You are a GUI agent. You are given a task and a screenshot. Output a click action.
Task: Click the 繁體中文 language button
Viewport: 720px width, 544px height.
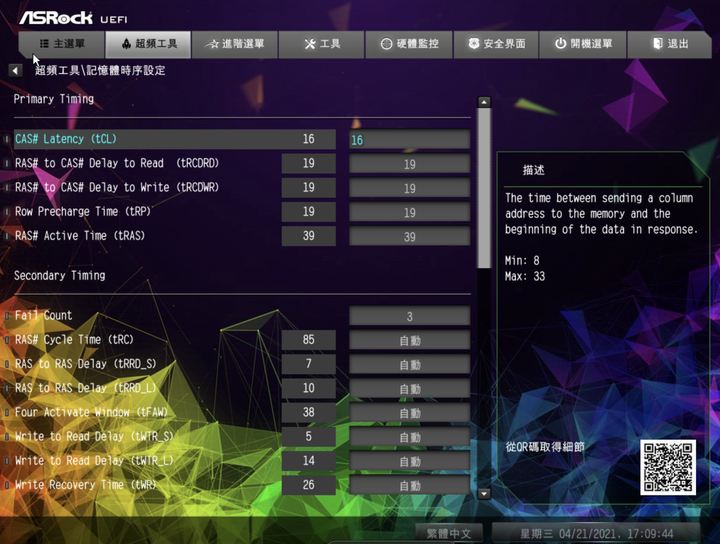coord(449,533)
